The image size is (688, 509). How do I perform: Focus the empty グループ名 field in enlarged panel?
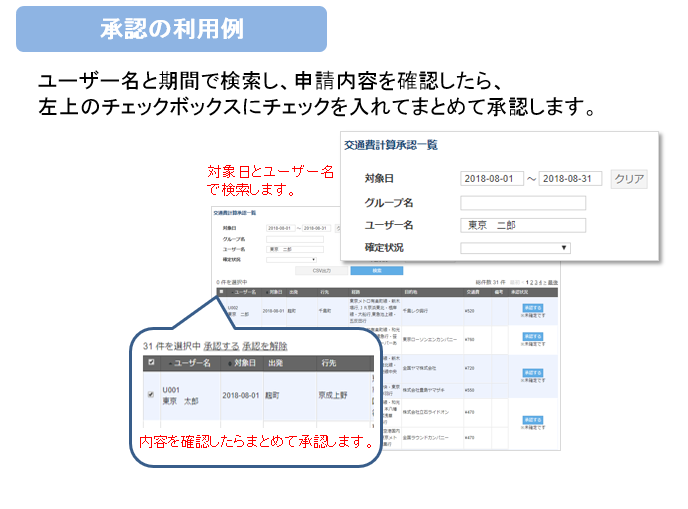click(x=523, y=203)
